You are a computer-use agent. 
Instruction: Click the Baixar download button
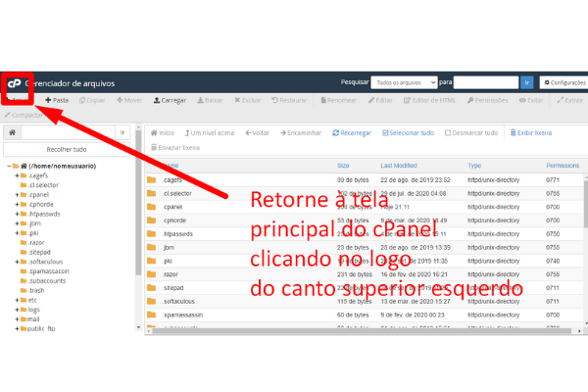tap(210, 100)
